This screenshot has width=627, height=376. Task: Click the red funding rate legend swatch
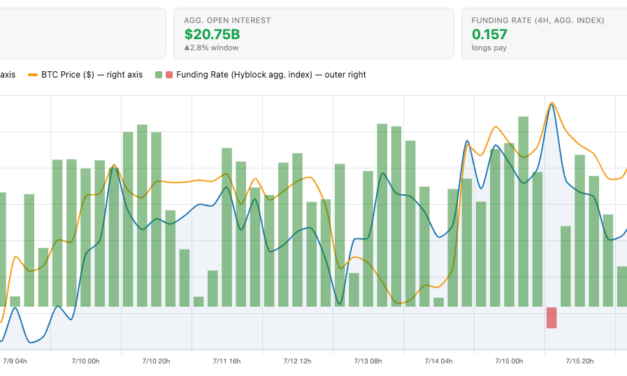pyautogui.click(x=169, y=75)
